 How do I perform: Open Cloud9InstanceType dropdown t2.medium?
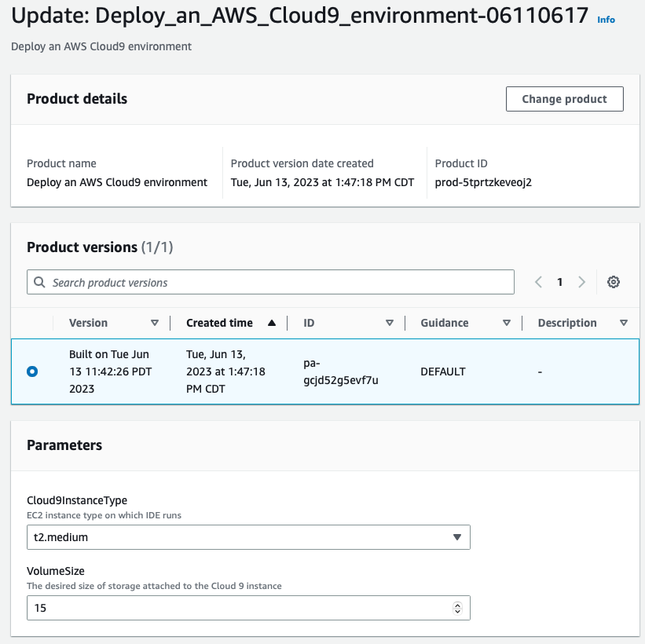(x=248, y=537)
